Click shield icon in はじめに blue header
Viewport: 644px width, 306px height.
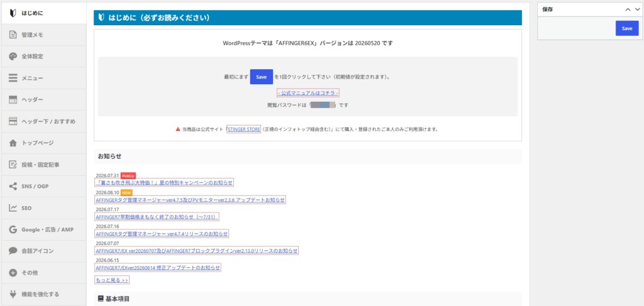pos(101,18)
